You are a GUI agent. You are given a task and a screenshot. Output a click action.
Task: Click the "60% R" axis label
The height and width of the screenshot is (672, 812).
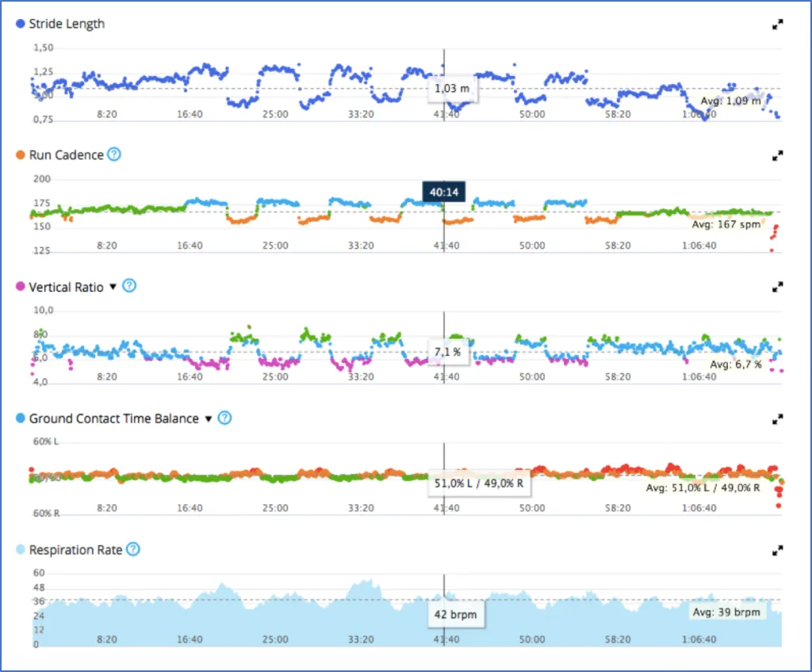click(46, 513)
